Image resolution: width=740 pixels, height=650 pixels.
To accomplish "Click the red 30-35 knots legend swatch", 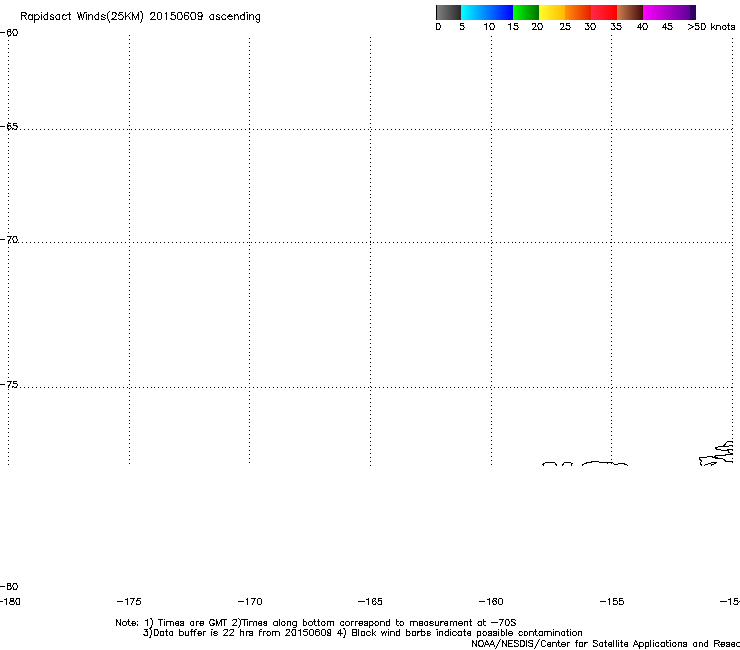I will [x=604, y=12].
